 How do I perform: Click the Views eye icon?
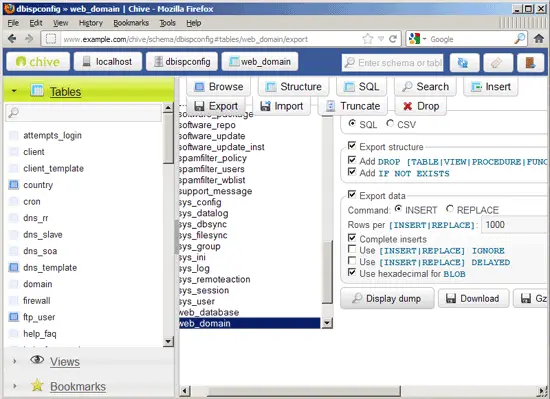pyautogui.click(x=37, y=359)
